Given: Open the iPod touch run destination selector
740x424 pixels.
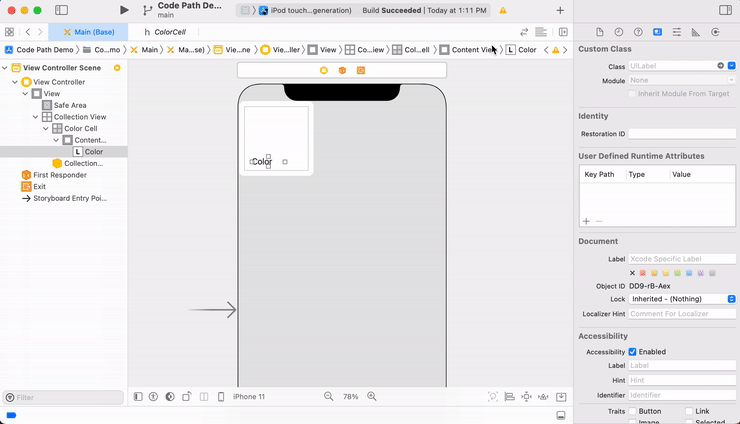Looking at the screenshot, I should (x=305, y=10).
